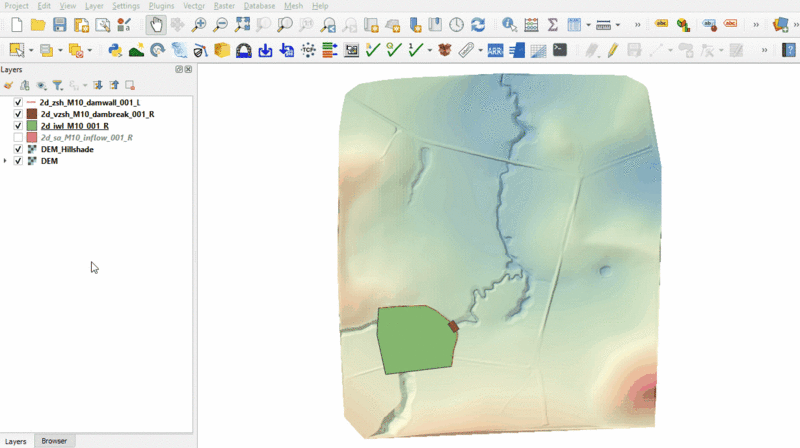Select the Pan Map hand tool

pyautogui.click(x=155, y=25)
